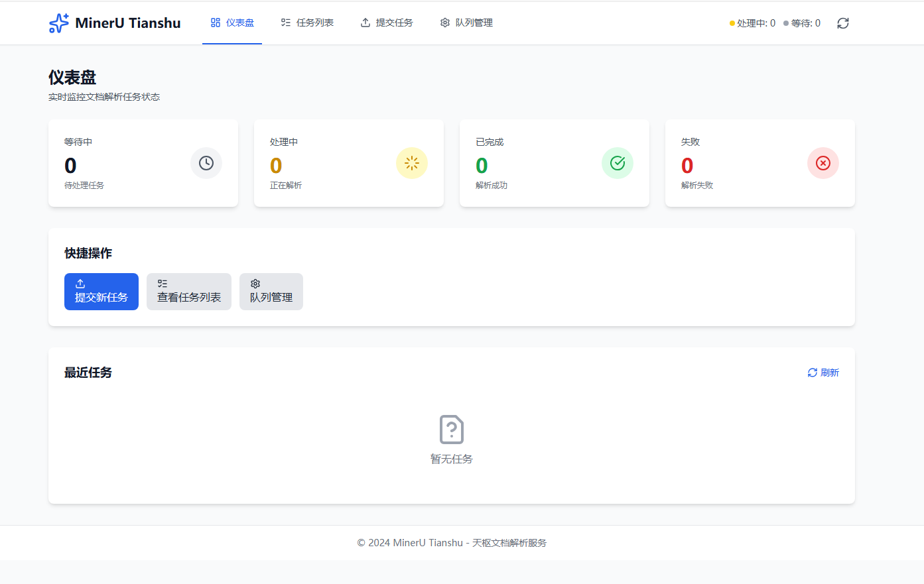This screenshot has height=584, width=924.
Task: Click the 刷新 link in 最近任务 panel
Action: [823, 373]
